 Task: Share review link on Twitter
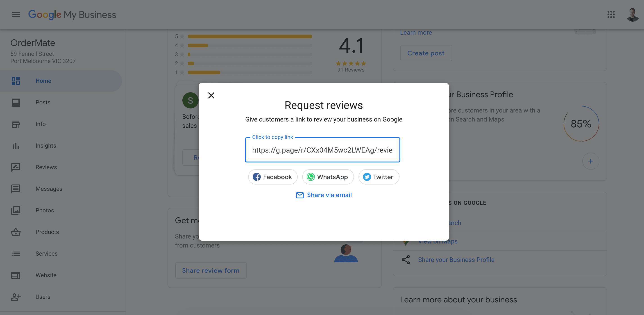click(379, 177)
